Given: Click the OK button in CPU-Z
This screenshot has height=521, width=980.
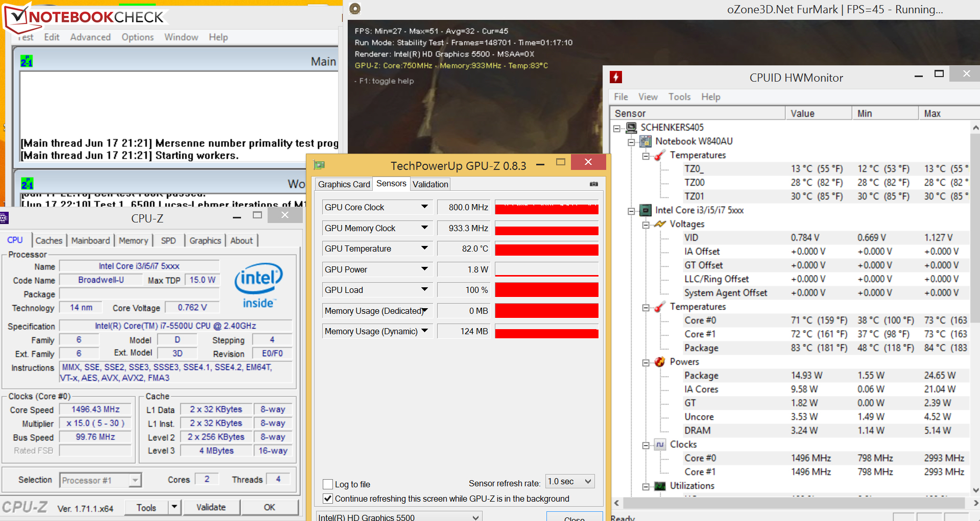Looking at the screenshot, I should (x=270, y=507).
